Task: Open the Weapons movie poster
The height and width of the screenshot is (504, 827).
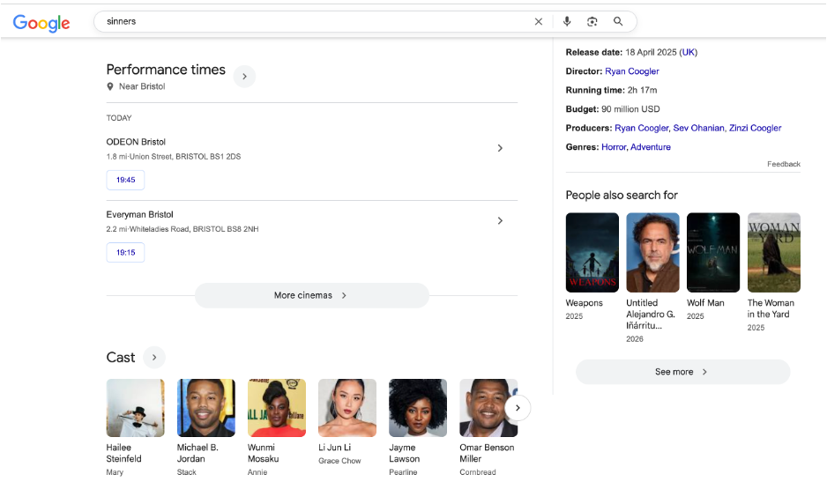Action: click(592, 253)
